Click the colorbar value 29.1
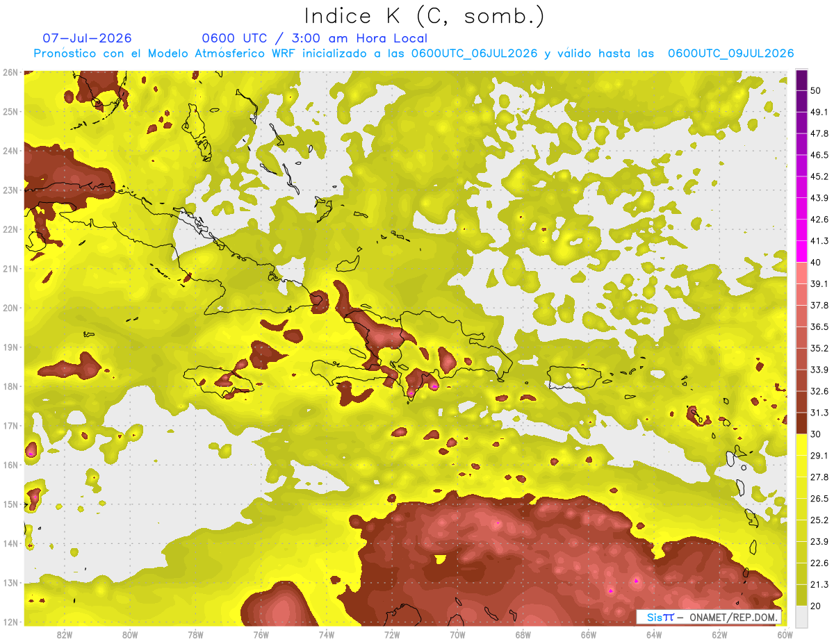Screen dimensions: 834x644 (819, 456)
